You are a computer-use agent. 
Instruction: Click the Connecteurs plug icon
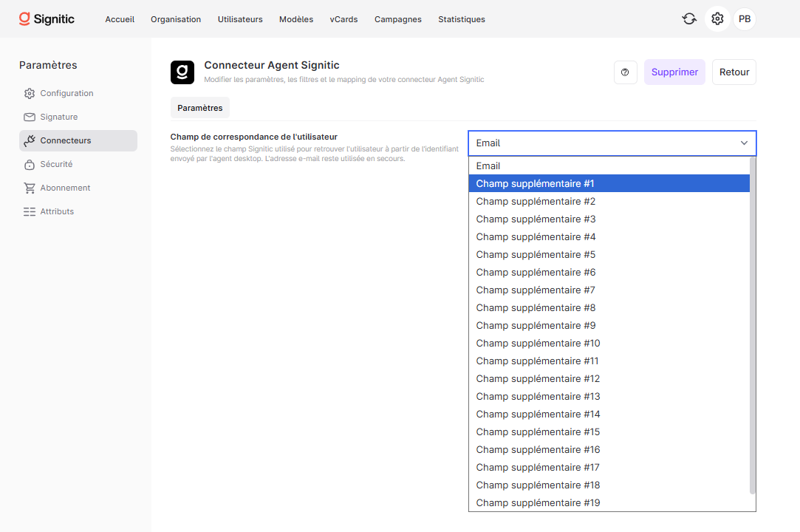[x=30, y=140]
